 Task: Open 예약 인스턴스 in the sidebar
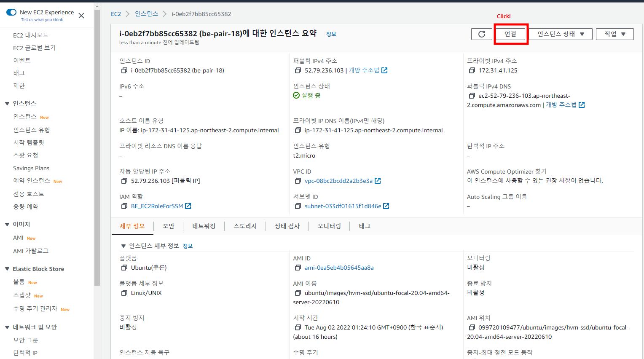pyautogui.click(x=32, y=181)
